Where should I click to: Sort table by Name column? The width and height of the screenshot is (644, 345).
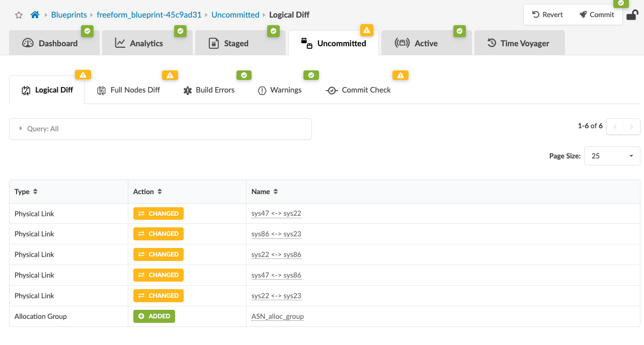[276, 192]
